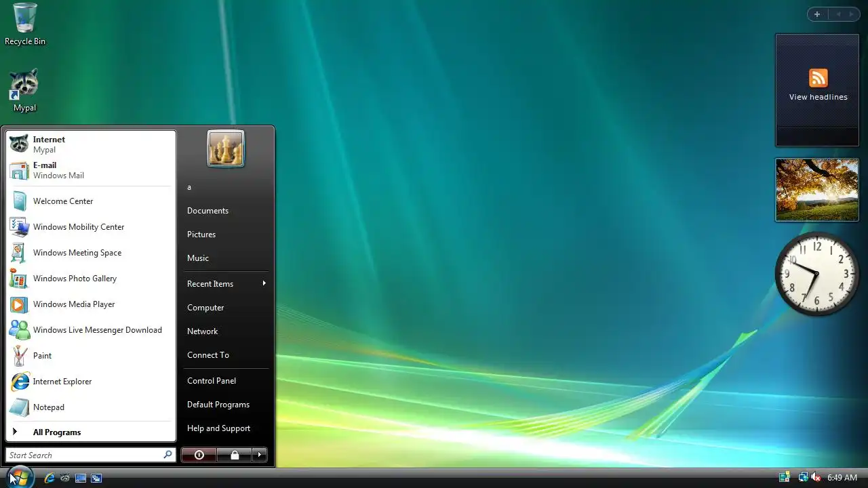Open Music folder from Start menu
Image resolution: width=868 pixels, height=488 pixels.
[226, 258]
